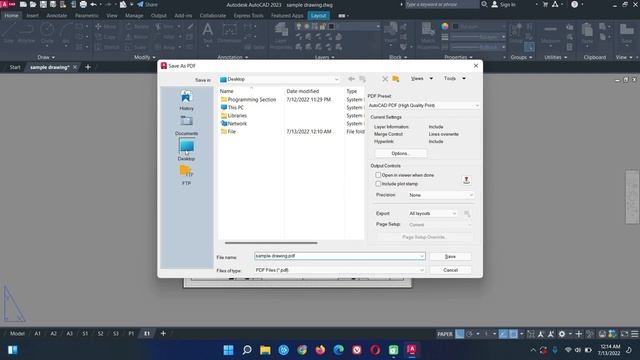Select Network in file list
The height and width of the screenshot is (360, 640).
[233, 123]
